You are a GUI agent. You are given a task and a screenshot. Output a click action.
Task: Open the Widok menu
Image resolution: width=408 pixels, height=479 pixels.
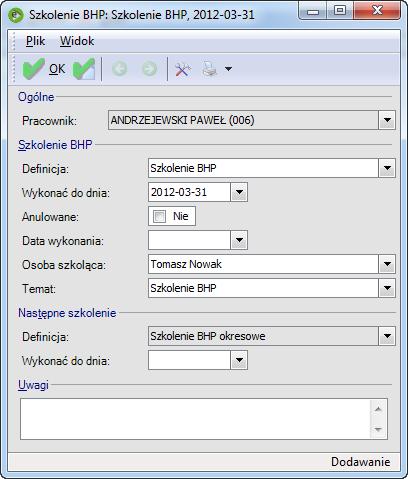point(77,41)
